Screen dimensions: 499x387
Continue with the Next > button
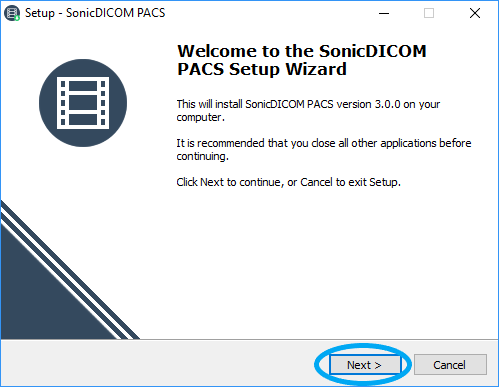(x=365, y=365)
